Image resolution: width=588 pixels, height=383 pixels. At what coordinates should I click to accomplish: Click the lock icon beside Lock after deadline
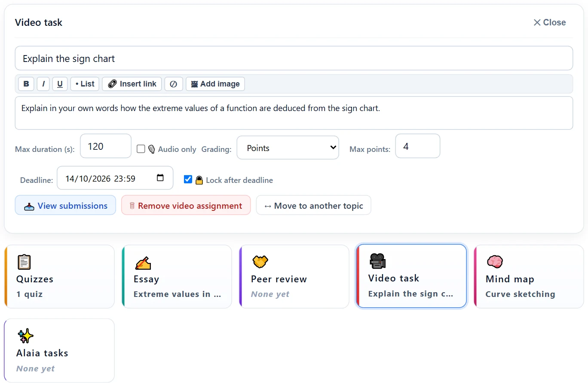[199, 180]
